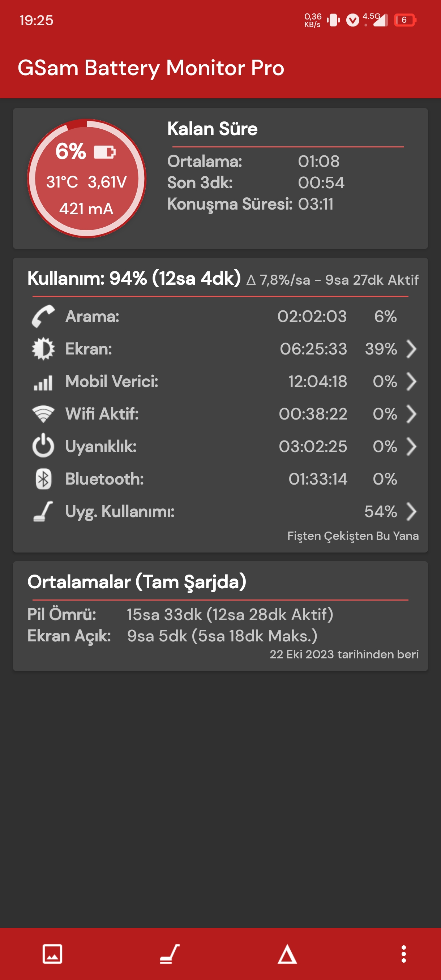This screenshot has height=980, width=441.
Task: Open the chart image icon in bottom bar
Action: pyautogui.click(x=52, y=954)
